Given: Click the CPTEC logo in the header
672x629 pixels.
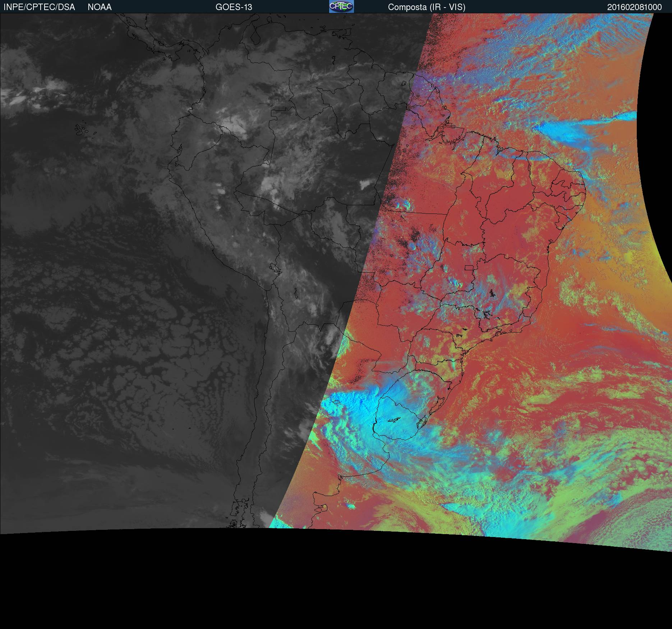Looking at the screenshot, I should (x=341, y=6).
